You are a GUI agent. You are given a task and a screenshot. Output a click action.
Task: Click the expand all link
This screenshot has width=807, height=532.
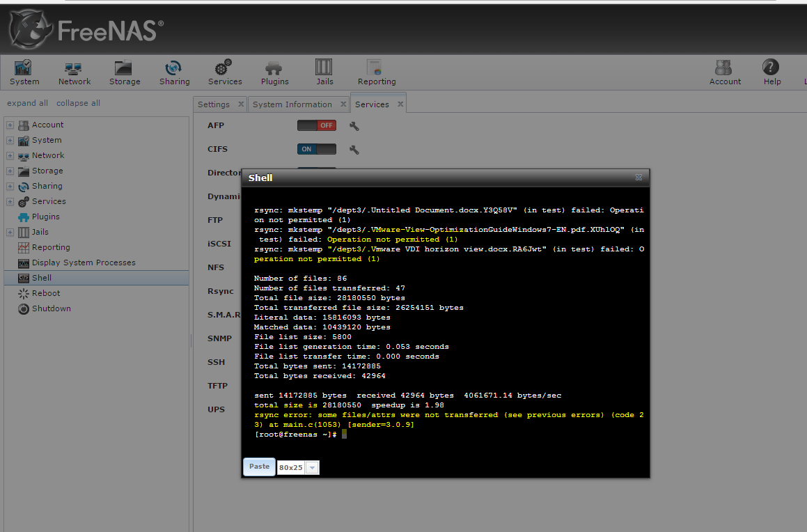(x=27, y=103)
